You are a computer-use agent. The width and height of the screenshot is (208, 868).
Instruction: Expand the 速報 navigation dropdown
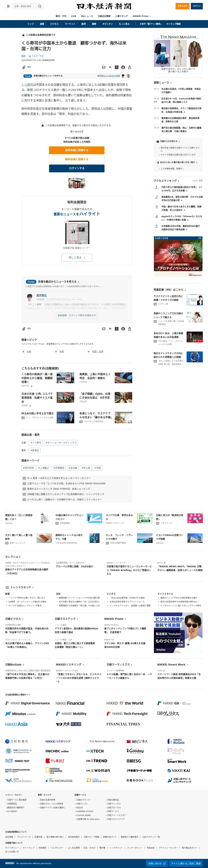click(43, 24)
